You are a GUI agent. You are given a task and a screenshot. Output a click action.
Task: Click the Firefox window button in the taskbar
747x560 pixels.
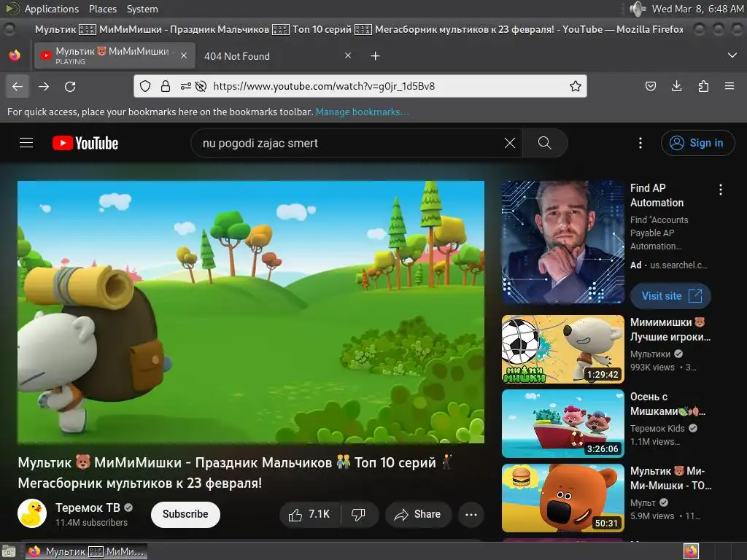[86, 551]
